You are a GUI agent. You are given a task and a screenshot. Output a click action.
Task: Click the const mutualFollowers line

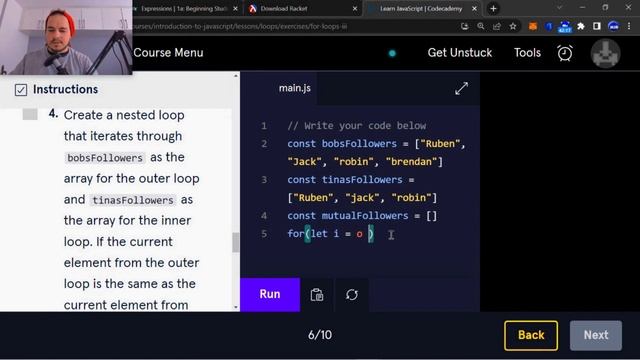pyautogui.click(x=362, y=216)
